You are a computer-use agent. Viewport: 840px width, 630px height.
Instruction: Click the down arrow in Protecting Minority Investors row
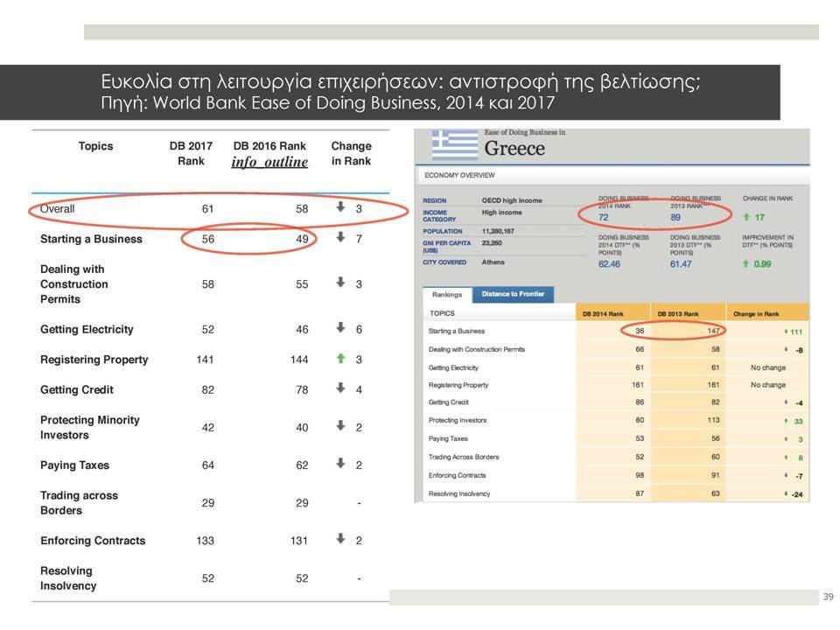[340, 426]
